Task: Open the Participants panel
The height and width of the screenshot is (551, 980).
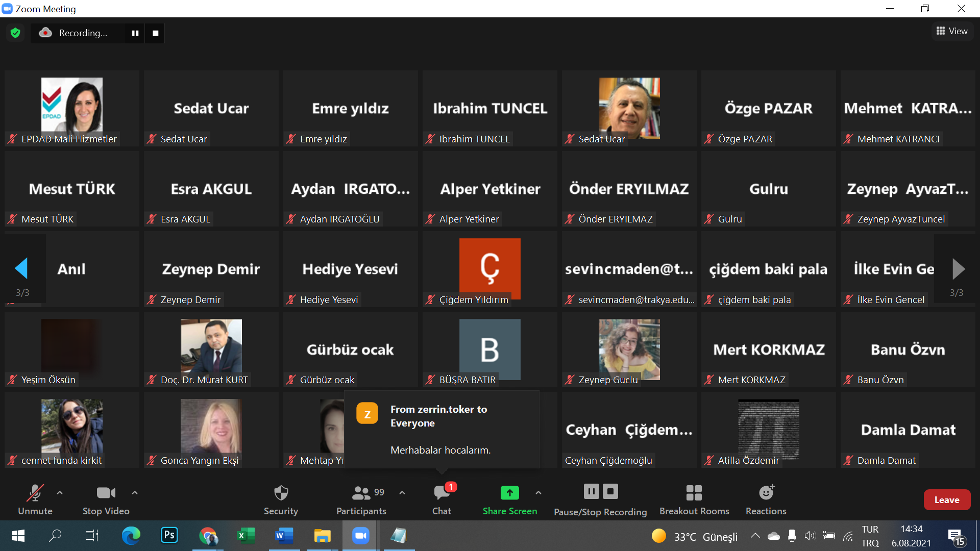Action: coord(361,499)
